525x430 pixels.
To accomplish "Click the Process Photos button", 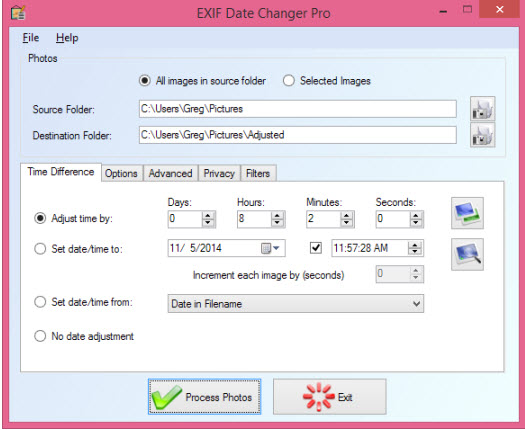I will coord(205,397).
